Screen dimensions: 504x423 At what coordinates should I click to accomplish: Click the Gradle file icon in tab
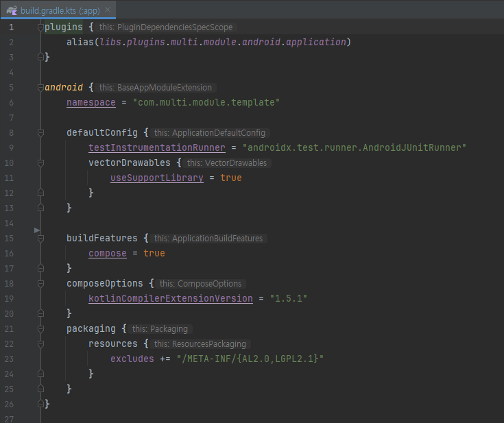pyautogui.click(x=12, y=10)
